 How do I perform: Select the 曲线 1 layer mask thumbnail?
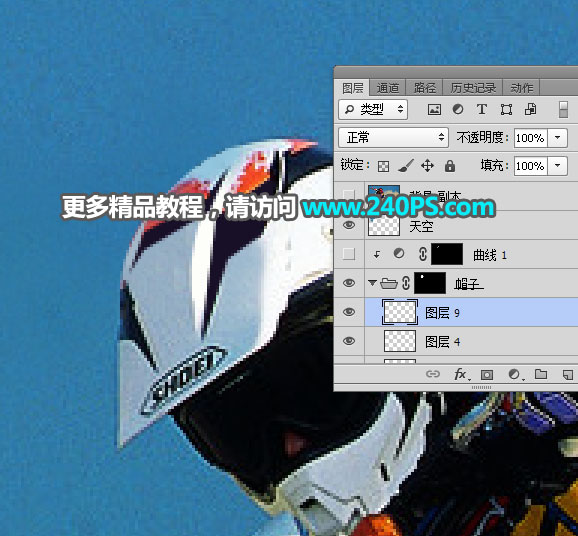[447, 254]
